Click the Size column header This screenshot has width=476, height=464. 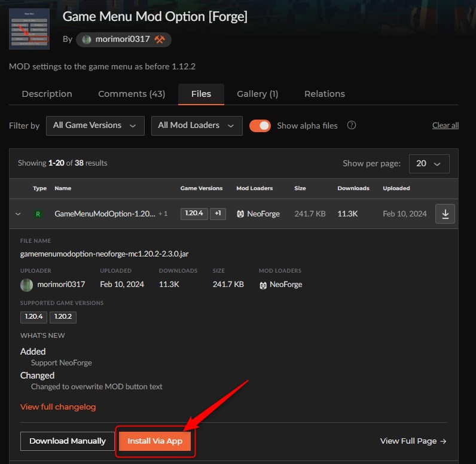click(x=300, y=188)
